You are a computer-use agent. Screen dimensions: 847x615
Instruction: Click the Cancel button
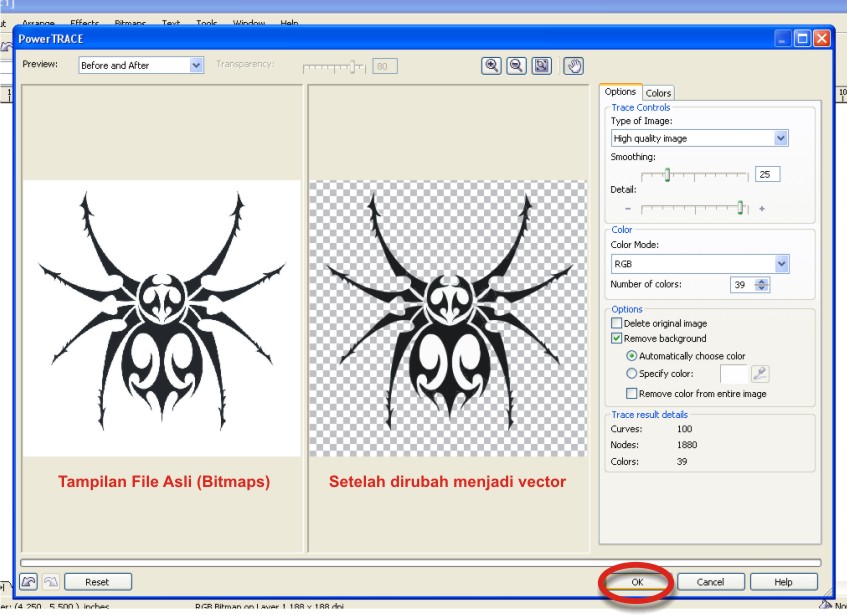710,582
